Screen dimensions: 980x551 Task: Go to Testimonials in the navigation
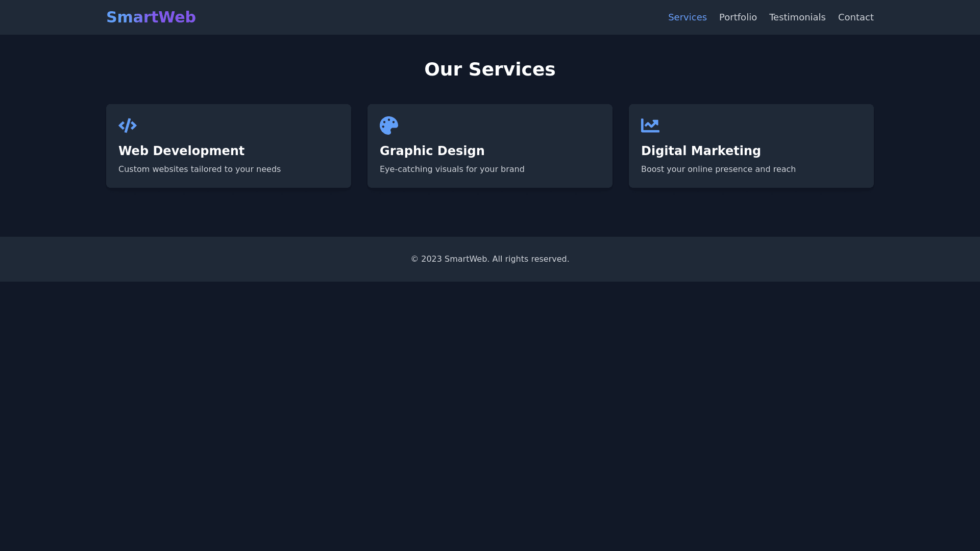[797, 17]
